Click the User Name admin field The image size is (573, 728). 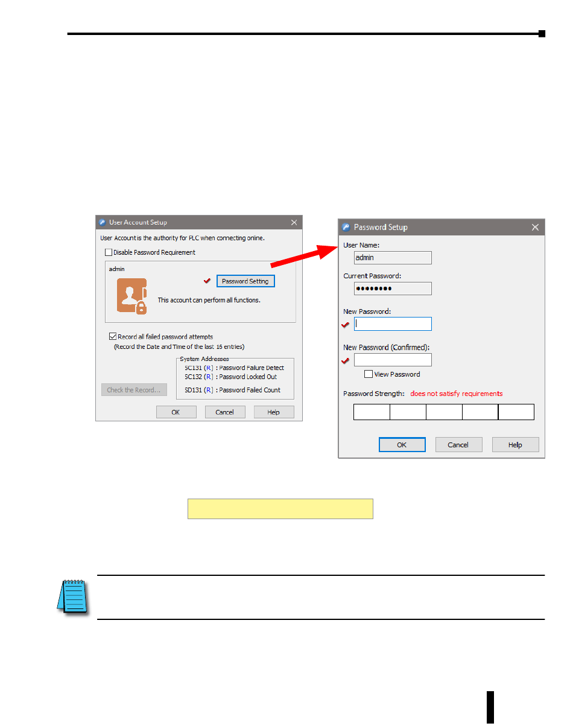(393, 257)
